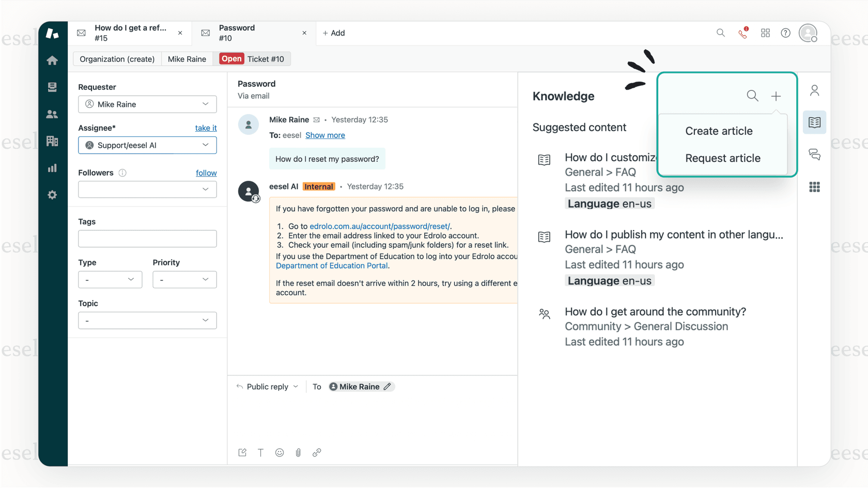Open the Priority dropdown
The width and height of the screenshot is (868, 488).
pyautogui.click(x=184, y=279)
